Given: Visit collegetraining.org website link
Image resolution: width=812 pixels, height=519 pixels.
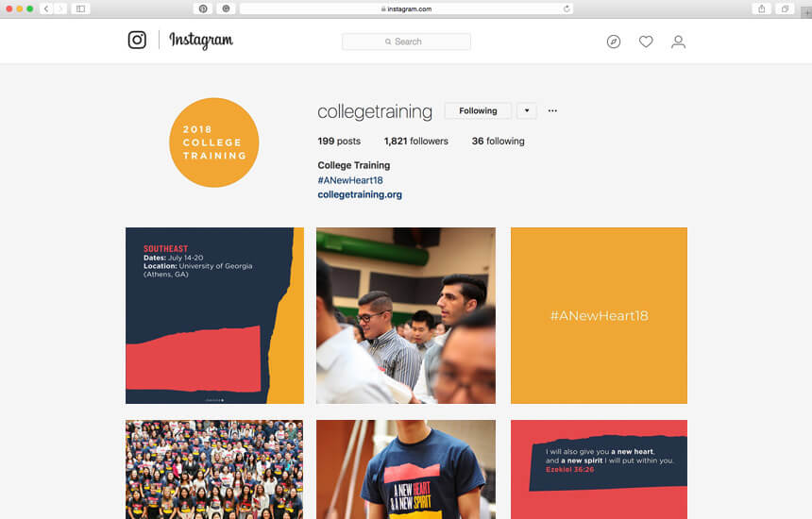Looking at the screenshot, I should 360,194.
